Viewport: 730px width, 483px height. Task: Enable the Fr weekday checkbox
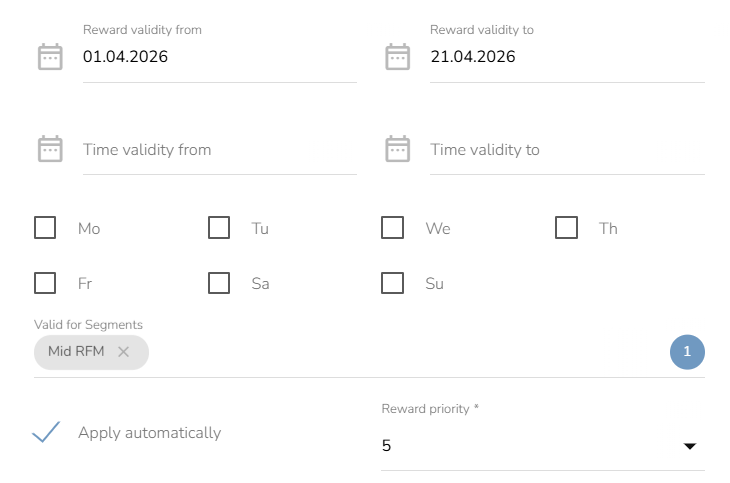tap(45, 283)
